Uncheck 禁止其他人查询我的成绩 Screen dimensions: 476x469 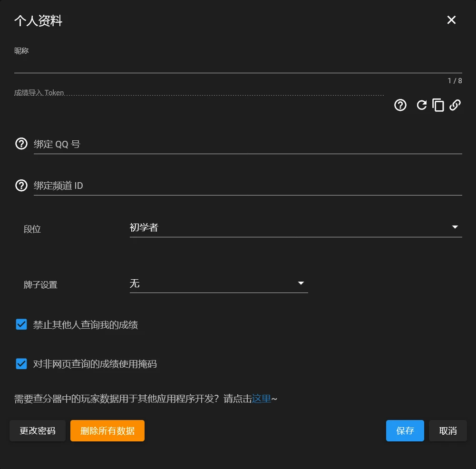21,325
